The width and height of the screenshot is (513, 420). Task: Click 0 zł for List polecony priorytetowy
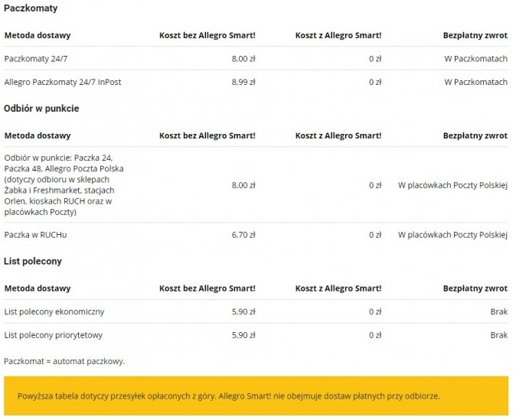pyautogui.click(x=375, y=335)
